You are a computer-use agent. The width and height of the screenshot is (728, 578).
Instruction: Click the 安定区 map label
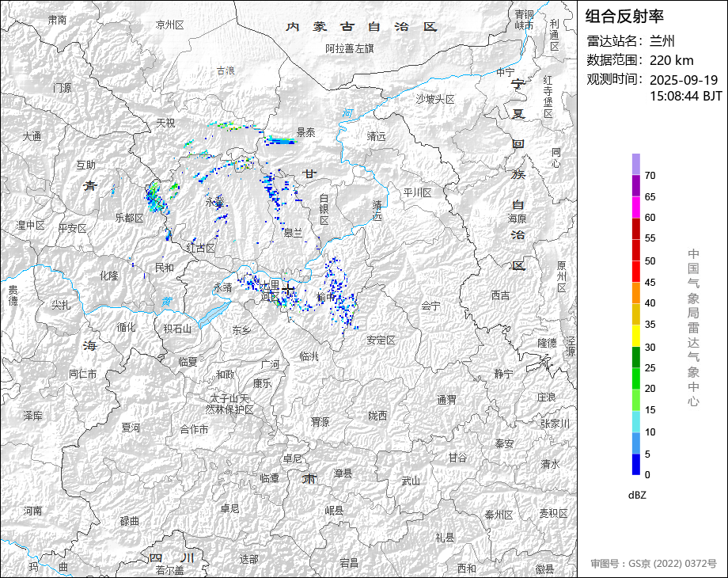click(381, 340)
